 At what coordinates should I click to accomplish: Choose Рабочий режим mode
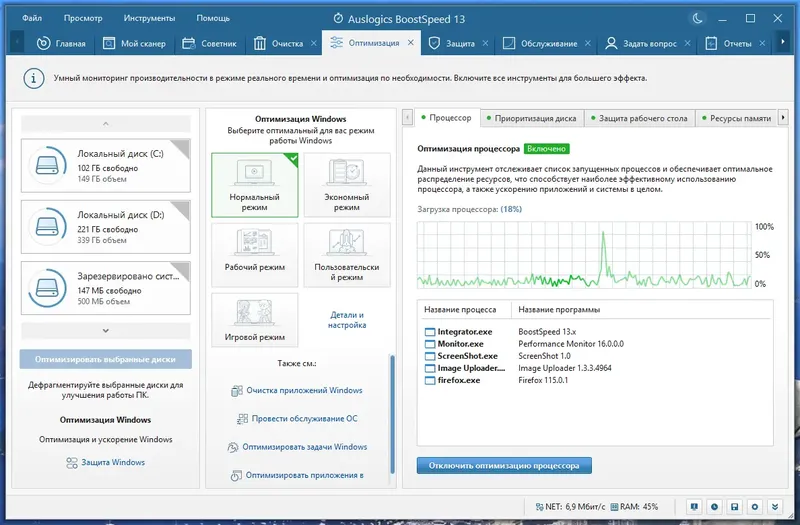(255, 255)
